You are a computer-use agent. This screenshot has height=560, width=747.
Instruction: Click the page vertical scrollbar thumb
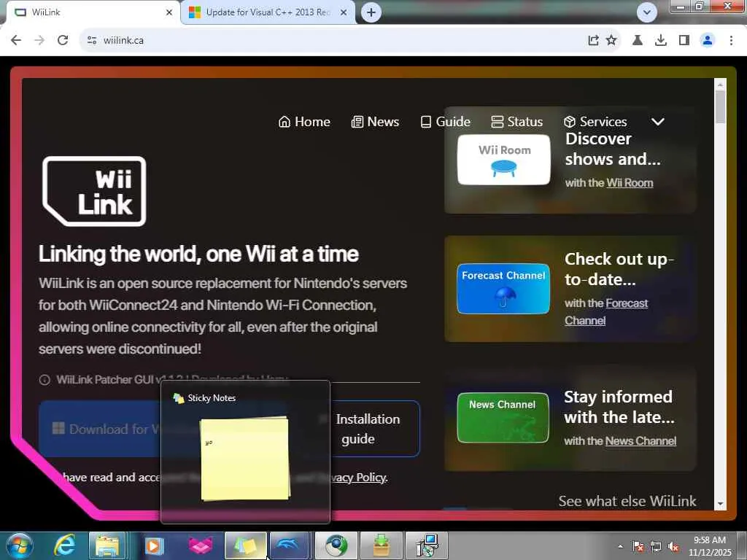[x=720, y=106]
